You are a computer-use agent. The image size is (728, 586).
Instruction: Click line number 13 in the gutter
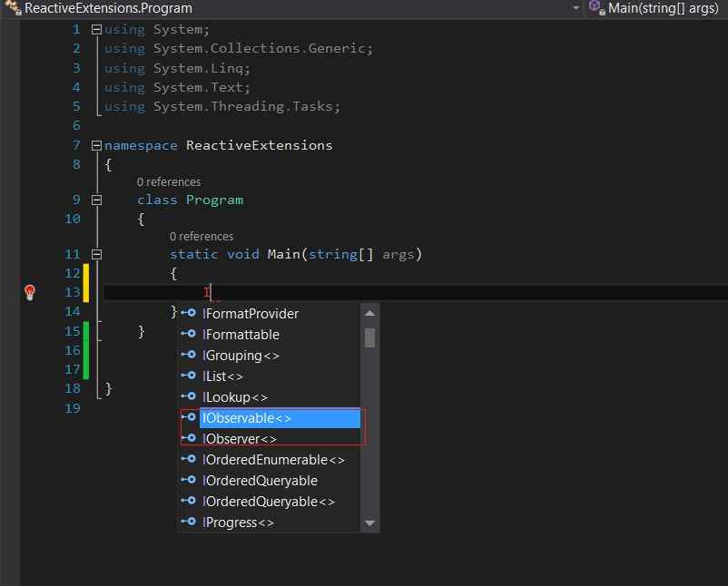[72, 292]
